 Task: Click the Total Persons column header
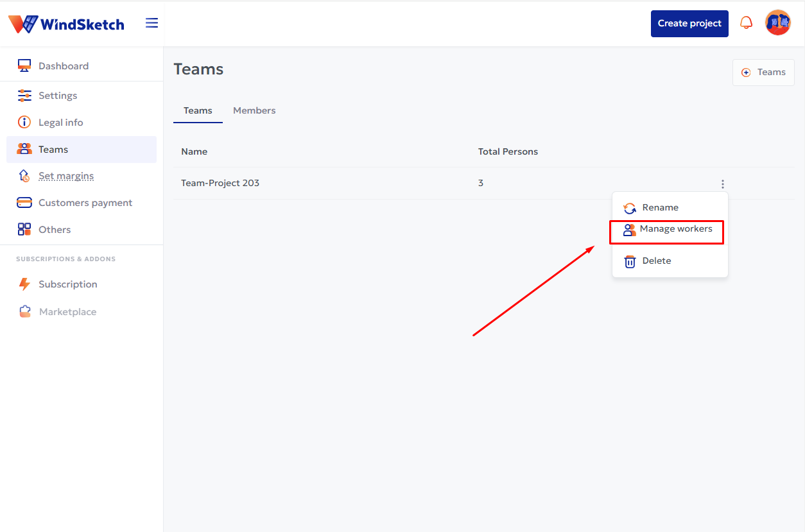coord(508,151)
